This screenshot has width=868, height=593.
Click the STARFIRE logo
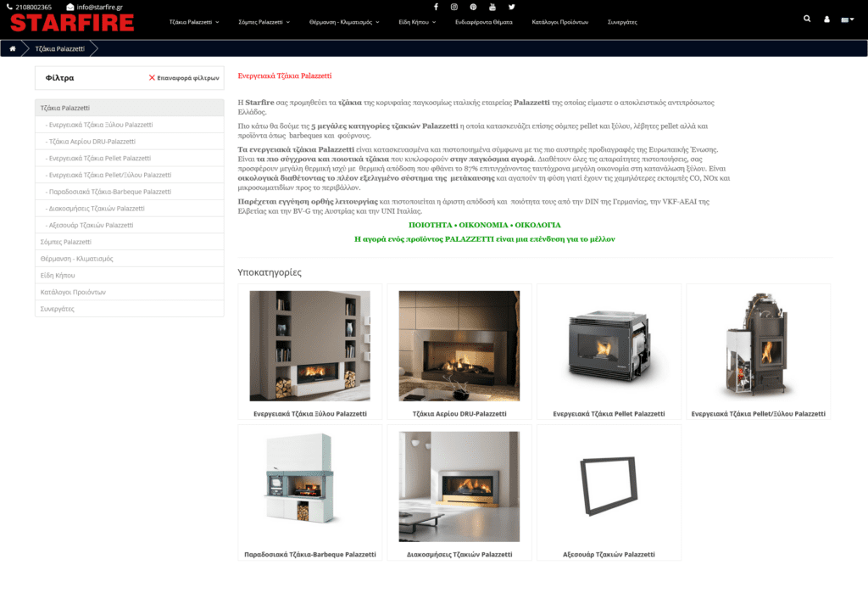point(72,23)
